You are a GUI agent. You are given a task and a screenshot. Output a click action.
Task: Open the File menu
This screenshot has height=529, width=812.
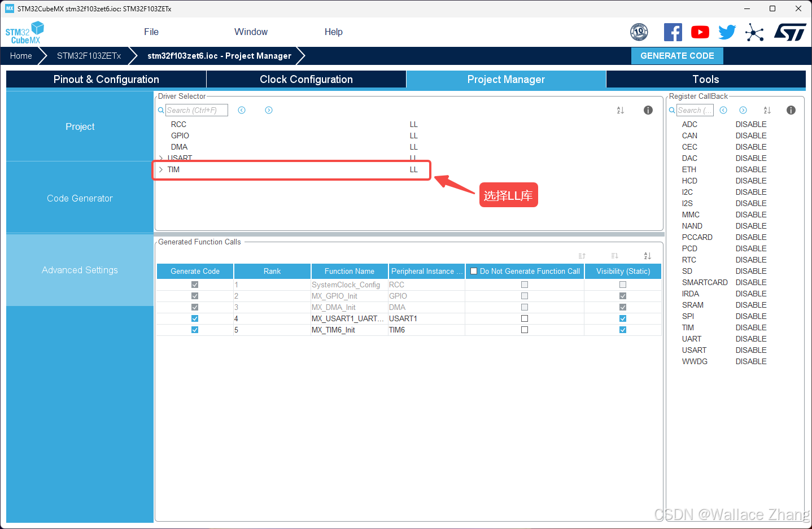coord(151,32)
